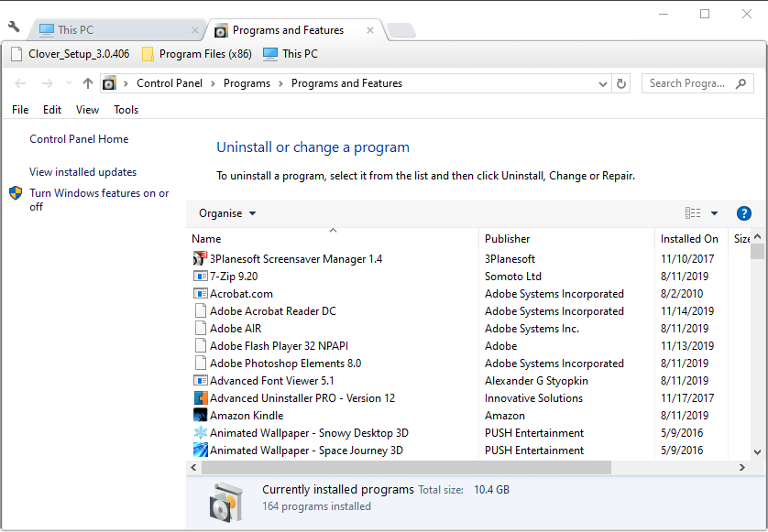Sort the list by Name column

coord(334,239)
